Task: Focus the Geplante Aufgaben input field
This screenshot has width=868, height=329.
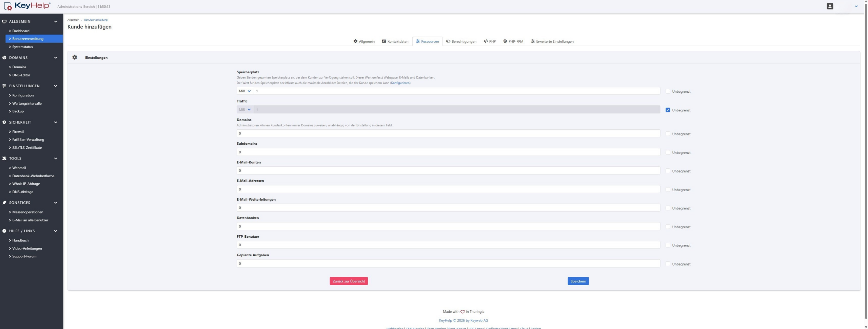Action: 448,263
